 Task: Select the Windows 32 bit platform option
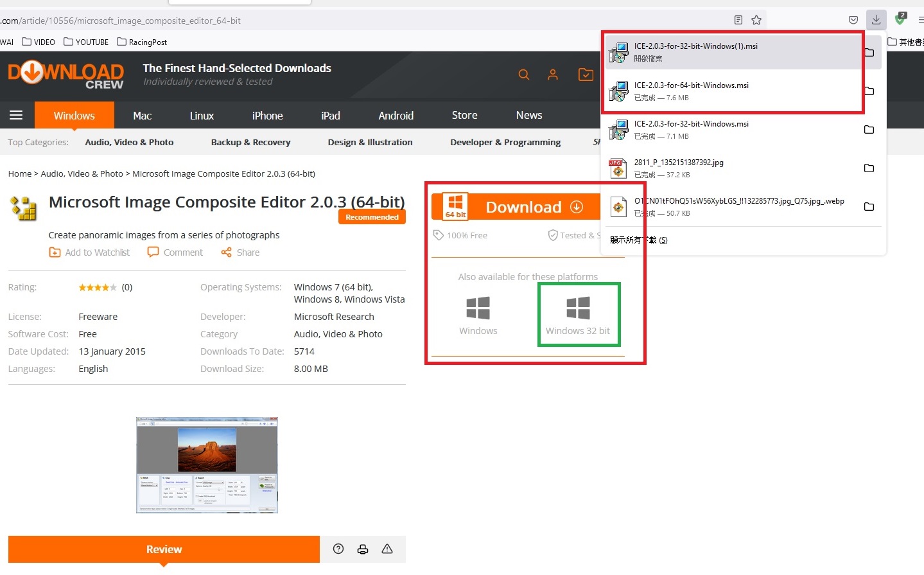point(578,315)
